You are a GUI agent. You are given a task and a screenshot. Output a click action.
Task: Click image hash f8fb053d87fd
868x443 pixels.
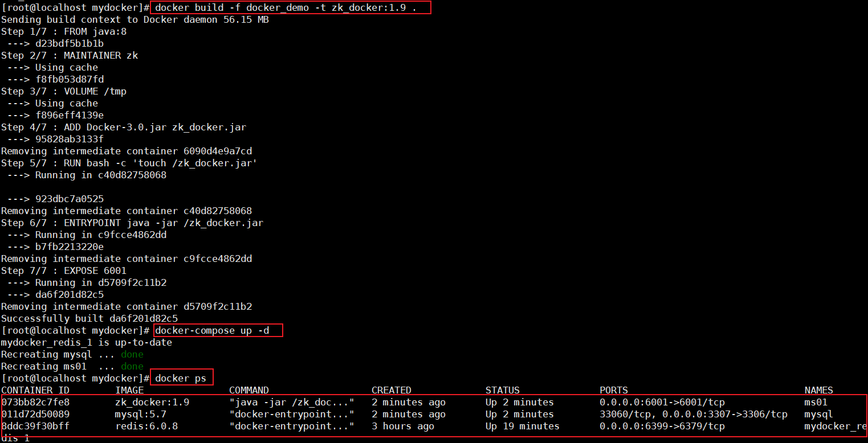click(x=70, y=80)
